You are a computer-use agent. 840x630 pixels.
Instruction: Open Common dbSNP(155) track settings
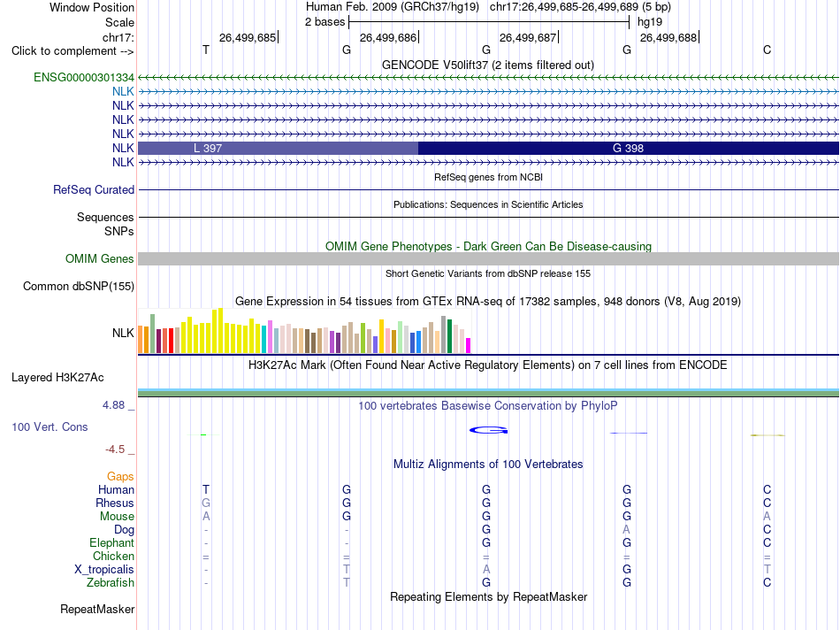79,287
